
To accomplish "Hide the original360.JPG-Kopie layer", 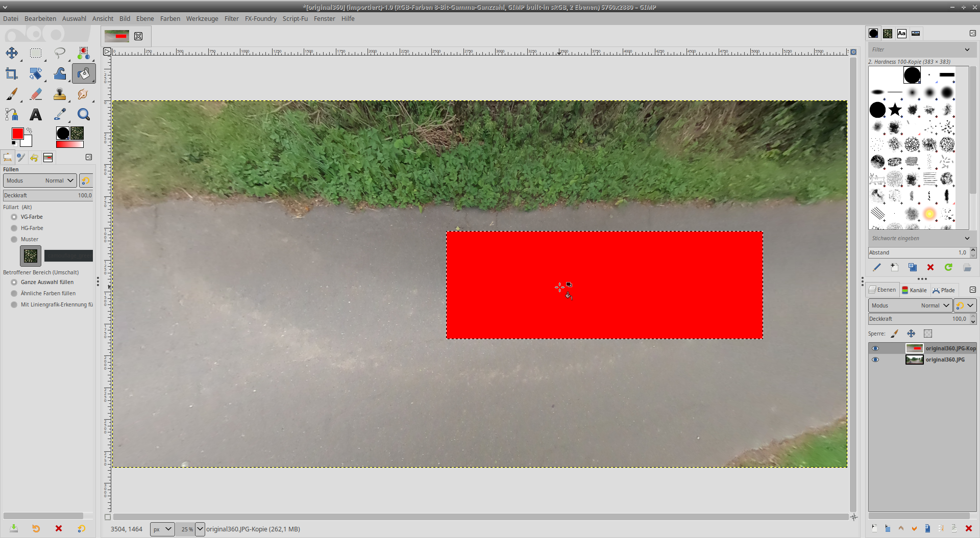I will tap(875, 348).
